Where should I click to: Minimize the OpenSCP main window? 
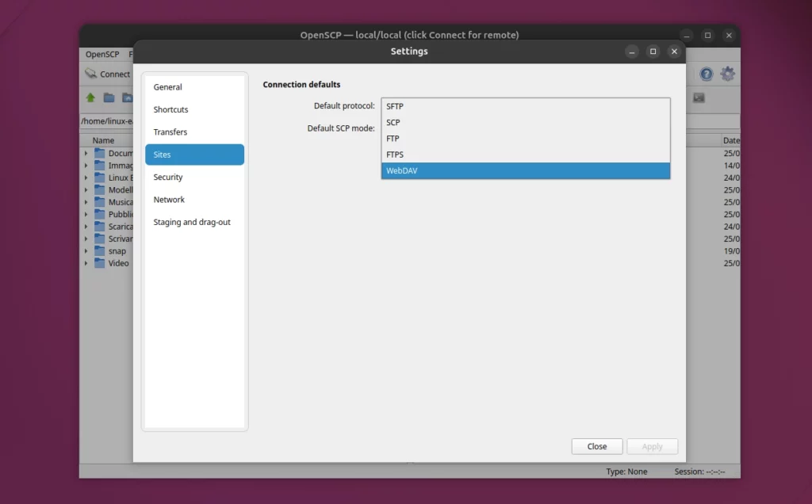(x=687, y=35)
